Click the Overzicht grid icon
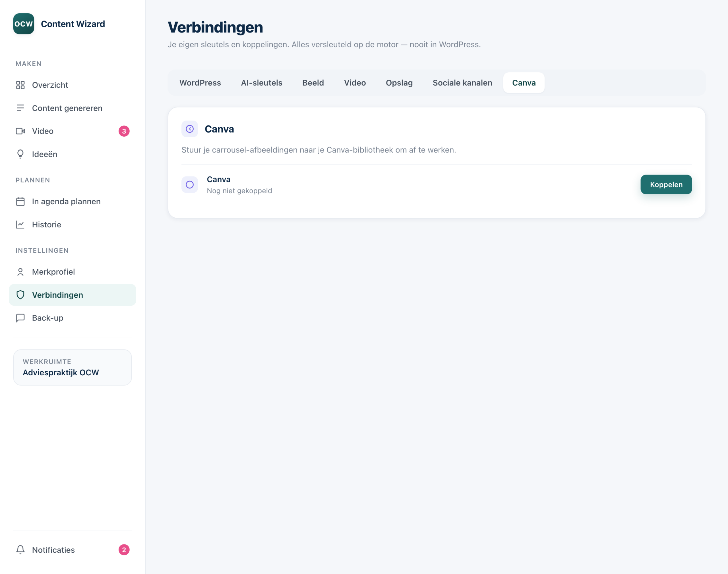Screen dimensions: 728x574 click(20, 85)
